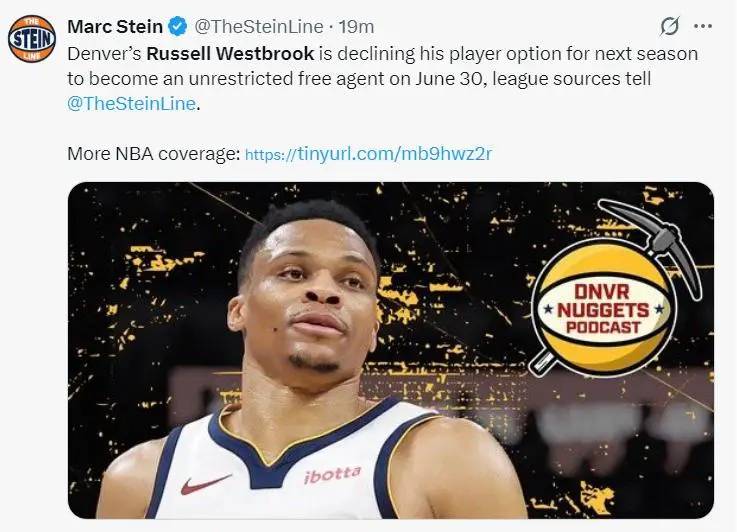Click the Marc Stein display name
The width and height of the screenshot is (737, 532).
click(115, 27)
